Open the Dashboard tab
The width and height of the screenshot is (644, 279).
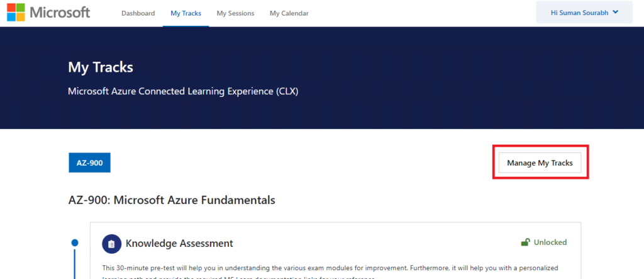[138, 13]
